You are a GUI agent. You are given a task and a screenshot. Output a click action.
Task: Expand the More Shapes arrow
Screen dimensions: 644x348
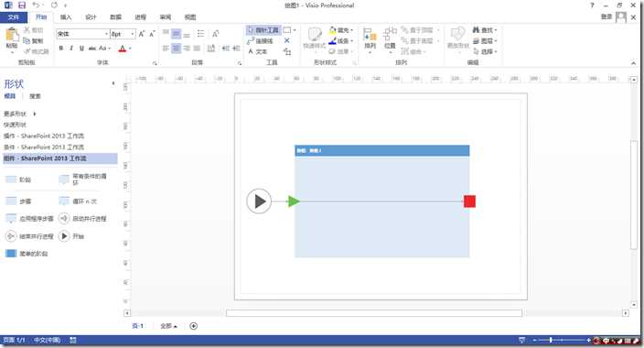(35, 114)
